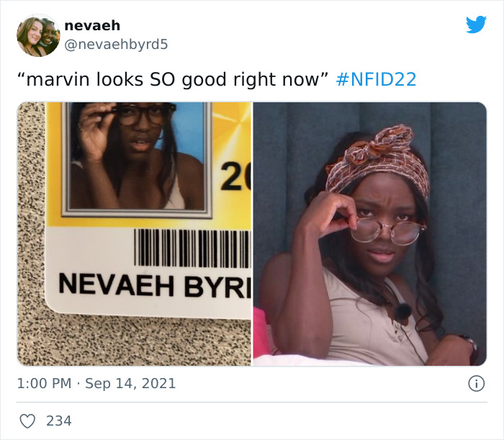Screen dimensions: 504x440
Task: Click the barcode on the ID card
Action: point(192,248)
